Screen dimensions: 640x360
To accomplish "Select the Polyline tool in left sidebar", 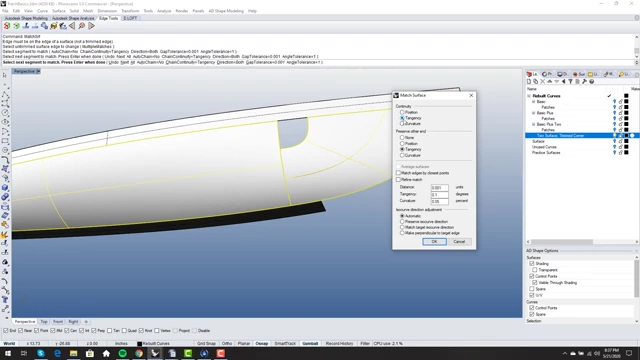I will coord(5,94).
